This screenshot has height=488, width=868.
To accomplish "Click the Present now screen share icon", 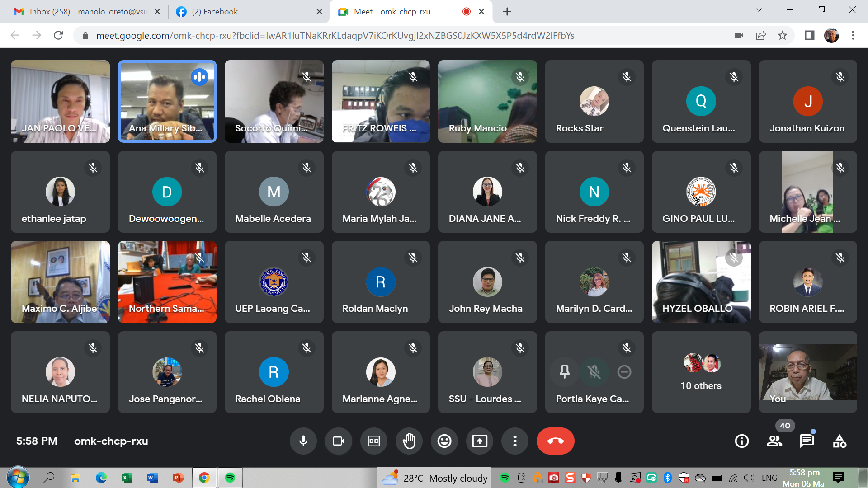I will point(480,441).
